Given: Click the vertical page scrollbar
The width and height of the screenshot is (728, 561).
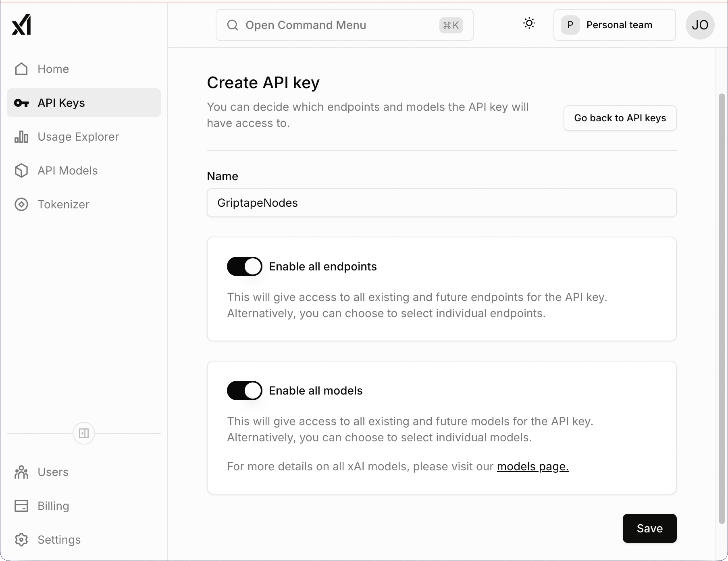Looking at the screenshot, I should pos(722,309).
